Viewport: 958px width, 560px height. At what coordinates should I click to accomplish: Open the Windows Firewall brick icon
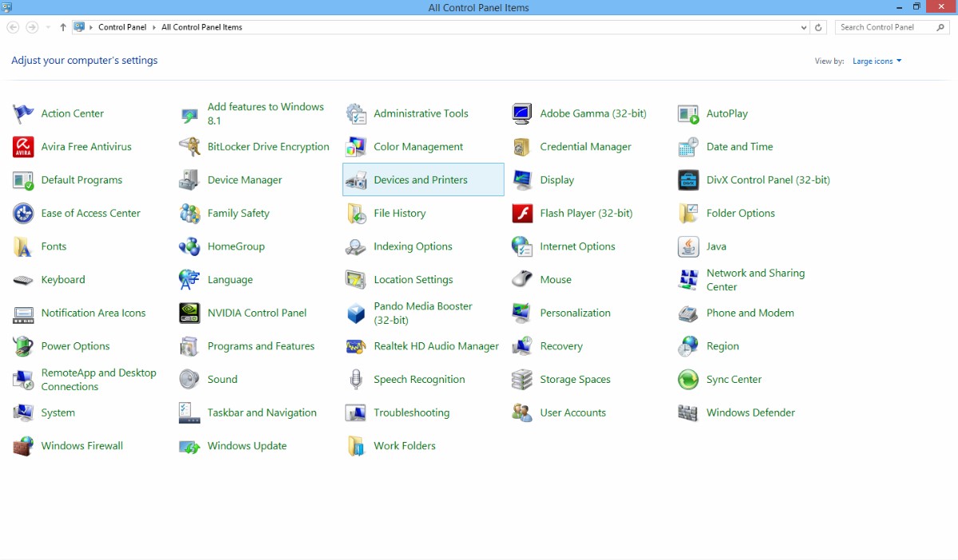click(23, 446)
